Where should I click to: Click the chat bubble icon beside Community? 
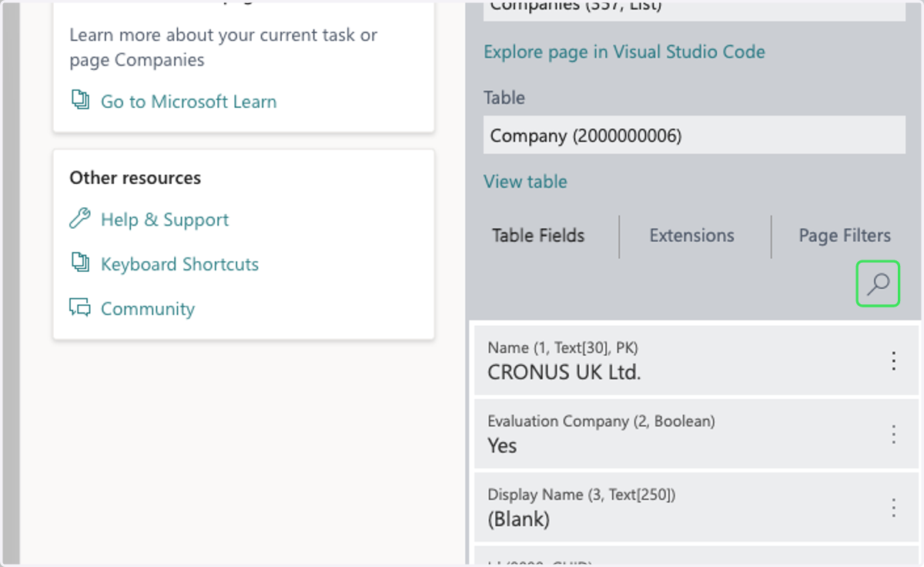coord(80,308)
